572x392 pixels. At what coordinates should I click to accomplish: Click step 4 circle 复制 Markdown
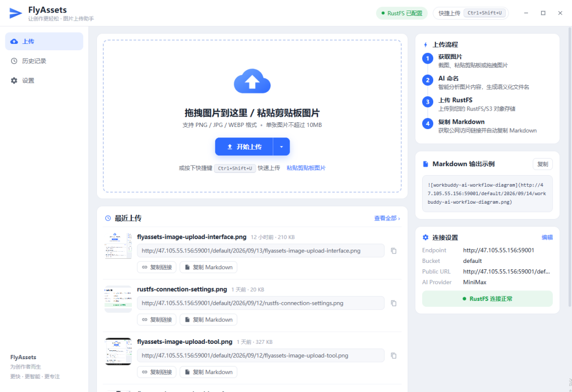coord(427,123)
